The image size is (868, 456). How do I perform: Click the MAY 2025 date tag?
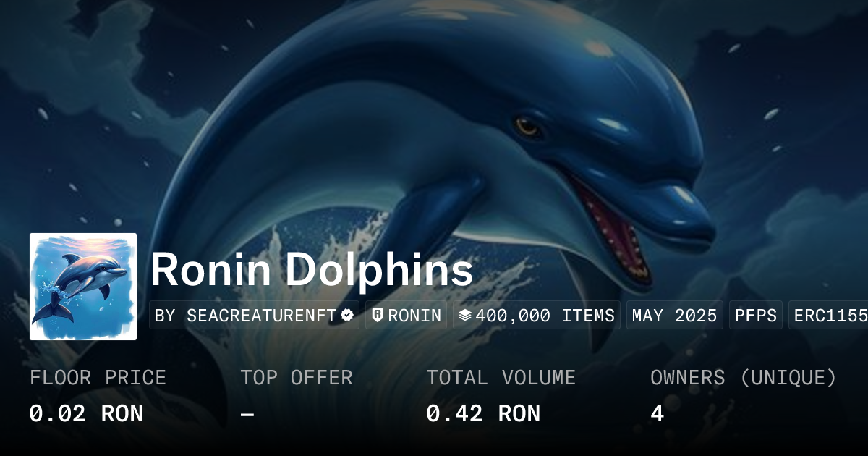click(675, 316)
